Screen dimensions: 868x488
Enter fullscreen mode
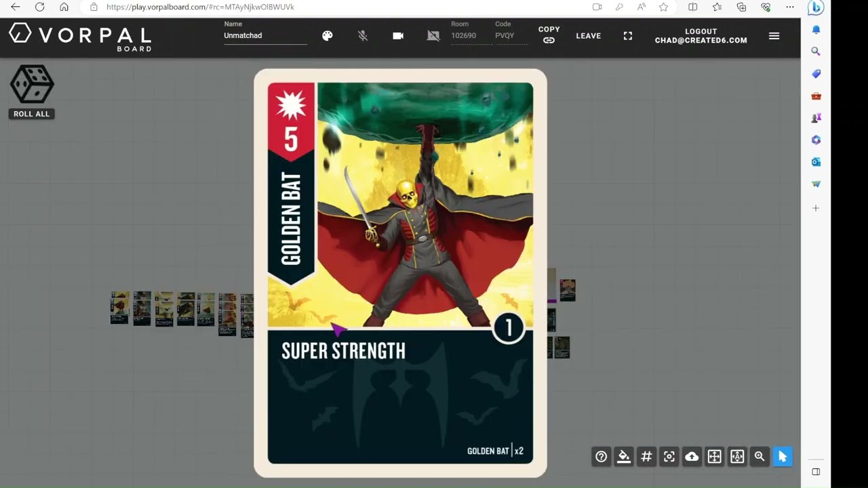click(x=628, y=36)
